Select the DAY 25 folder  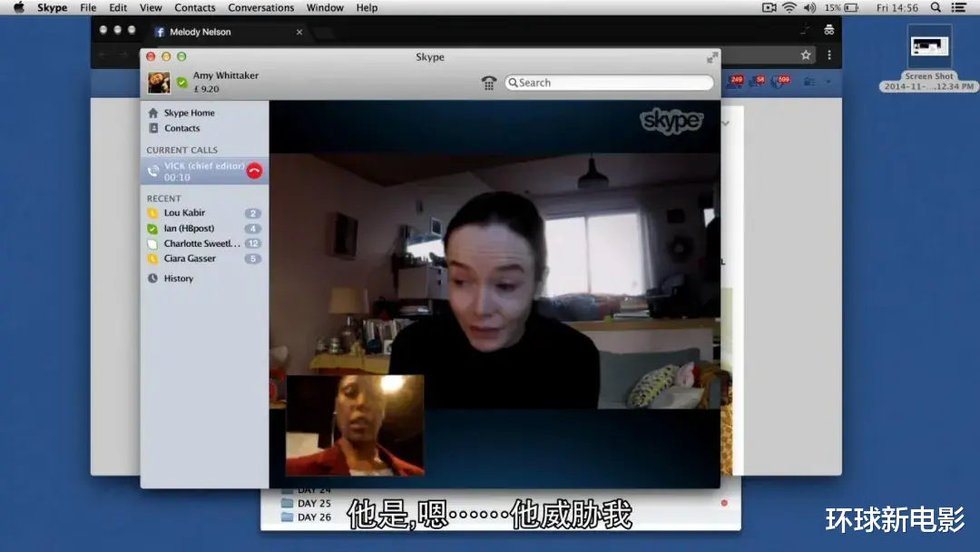[306, 503]
